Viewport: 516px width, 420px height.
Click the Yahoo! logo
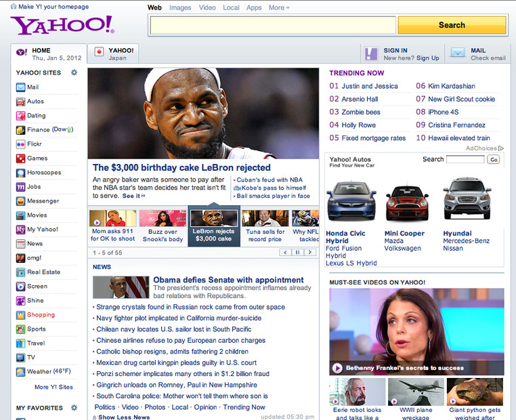(62, 24)
